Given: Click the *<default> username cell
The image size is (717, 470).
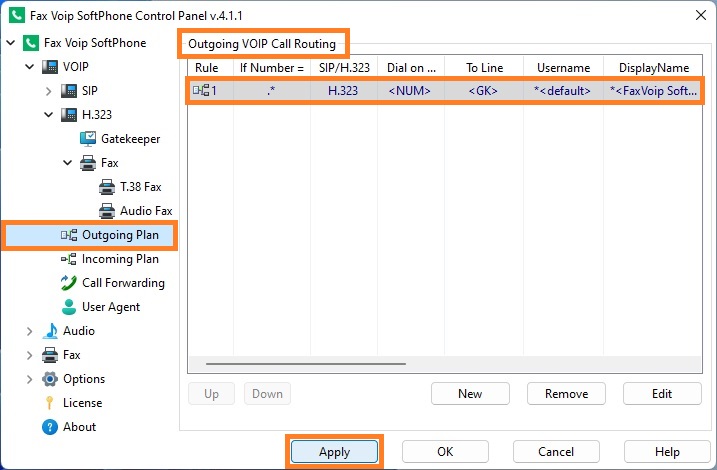Looking at the screenshot, I should (x=562, y=91).
